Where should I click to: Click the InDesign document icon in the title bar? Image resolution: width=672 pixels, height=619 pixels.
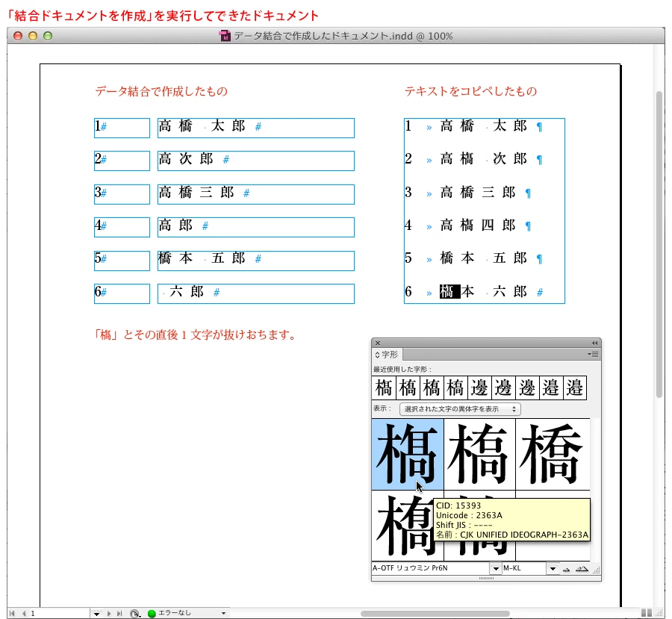point(225,36)
